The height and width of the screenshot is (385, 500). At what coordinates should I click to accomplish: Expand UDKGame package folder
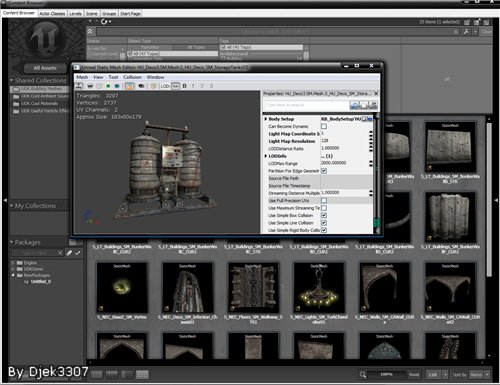coord(13,269)
